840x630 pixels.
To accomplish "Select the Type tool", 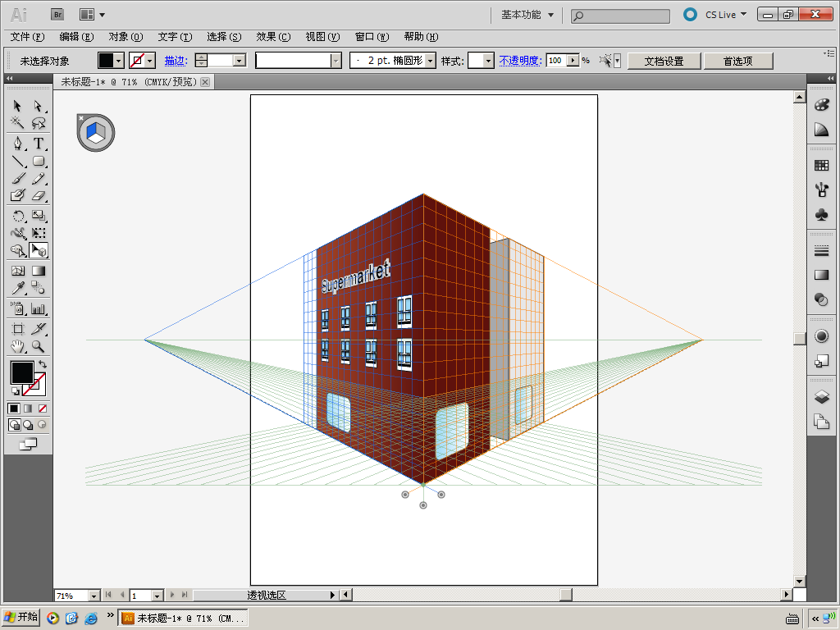I will coord(39,144).
